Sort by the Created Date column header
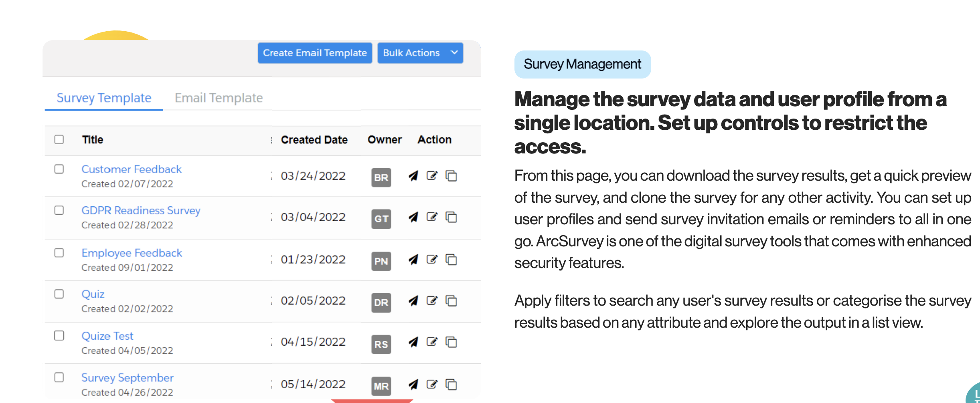This screenshot has height=403, width=980. click(x=314, y=140)
